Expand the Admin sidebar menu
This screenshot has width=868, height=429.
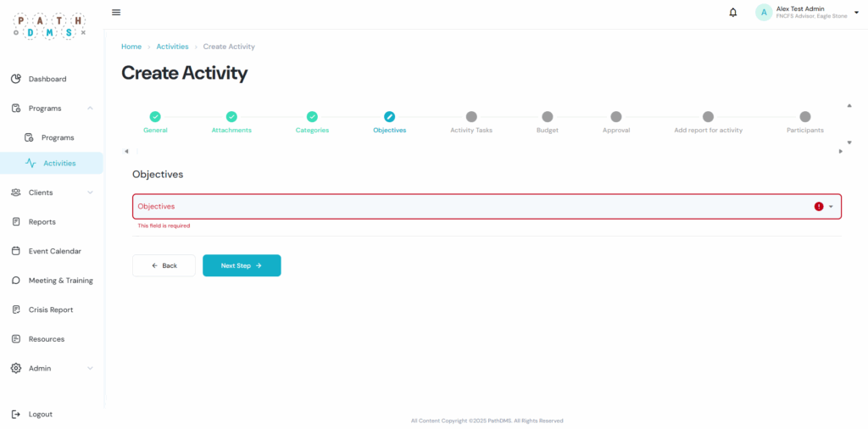coord(90,368)
